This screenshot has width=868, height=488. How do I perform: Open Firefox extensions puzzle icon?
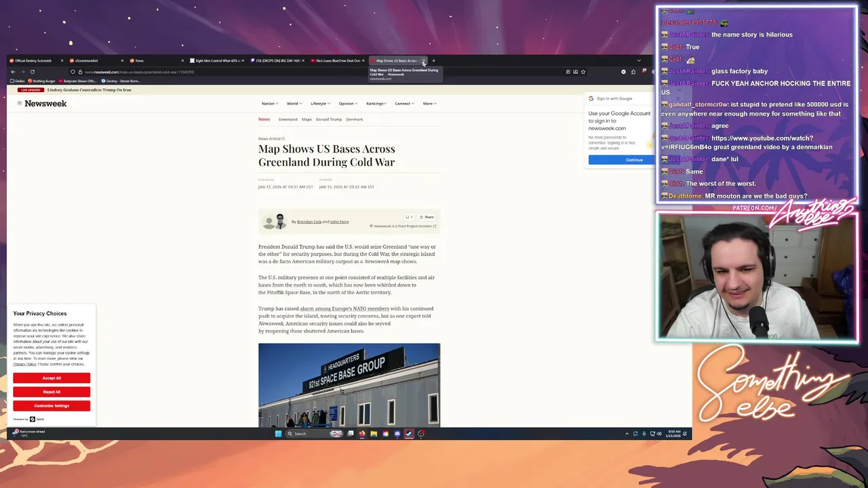click(633, 72)
